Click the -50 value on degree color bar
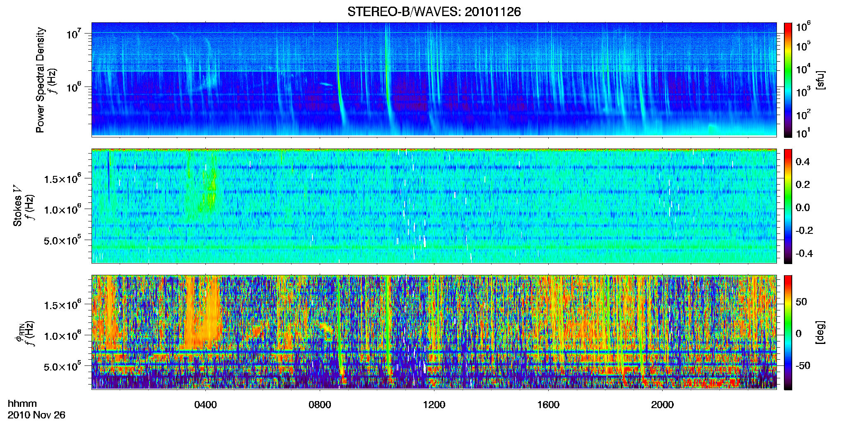 (x=803, y=365)
